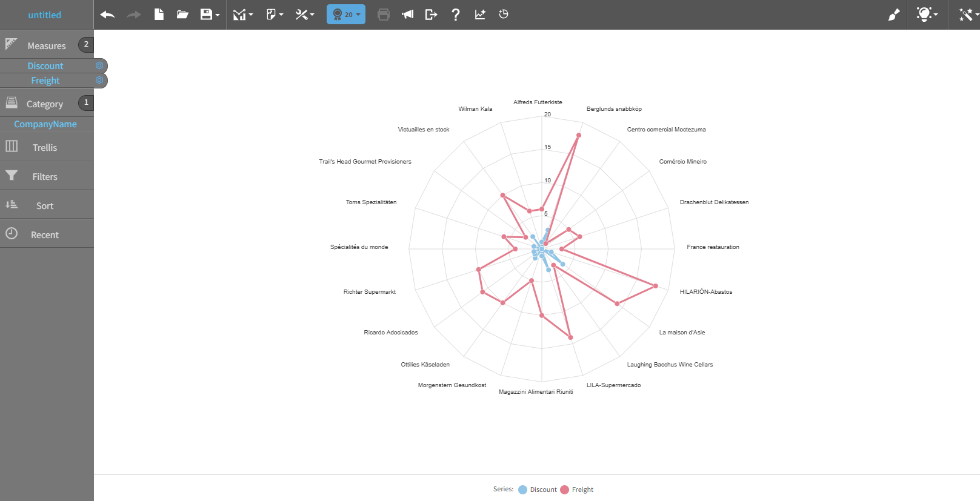
Task: Expand the save options dropdown arrow
Action: [x=218, y=15]
